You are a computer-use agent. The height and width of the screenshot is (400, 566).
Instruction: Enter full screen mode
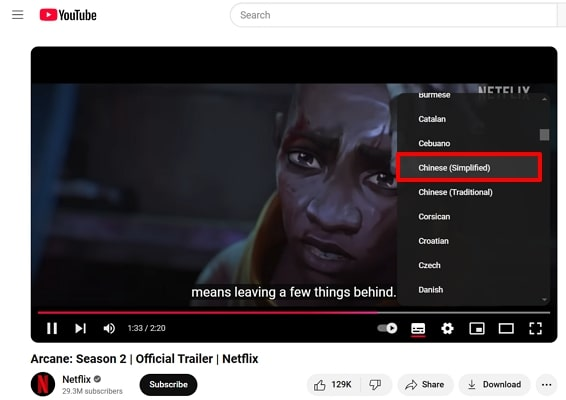point(535,328)
